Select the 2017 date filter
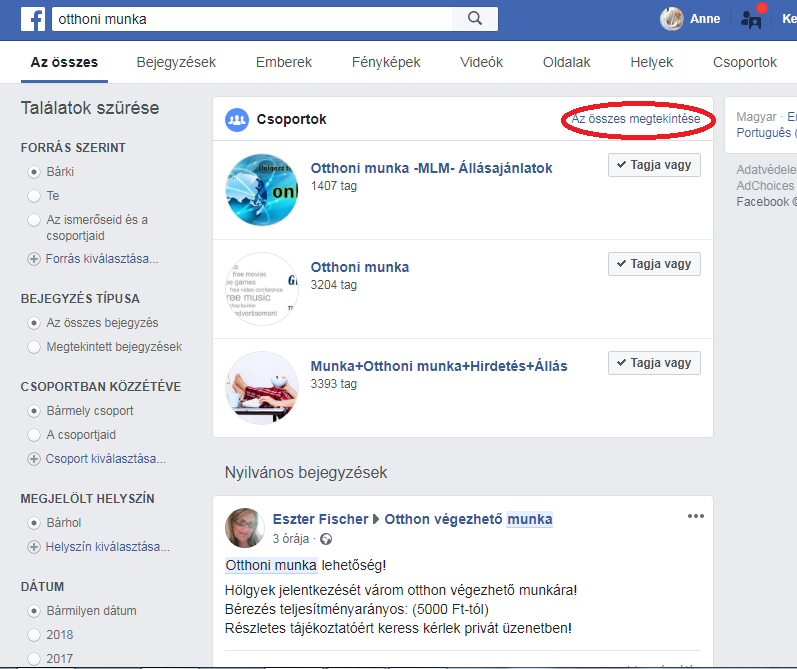Image resolution: width=797 pixels, height=669 pixels. [34, 659]
